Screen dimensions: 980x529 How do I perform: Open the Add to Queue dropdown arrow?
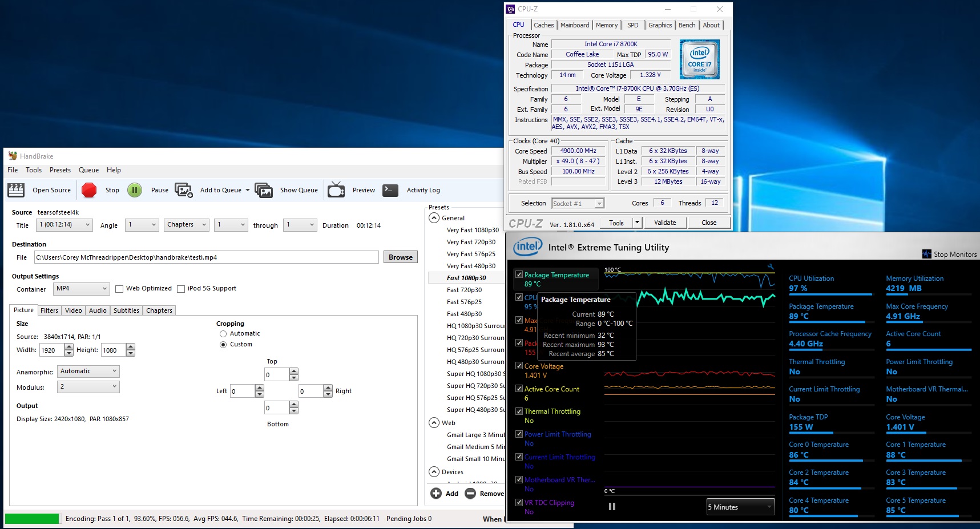pos(248,190)
